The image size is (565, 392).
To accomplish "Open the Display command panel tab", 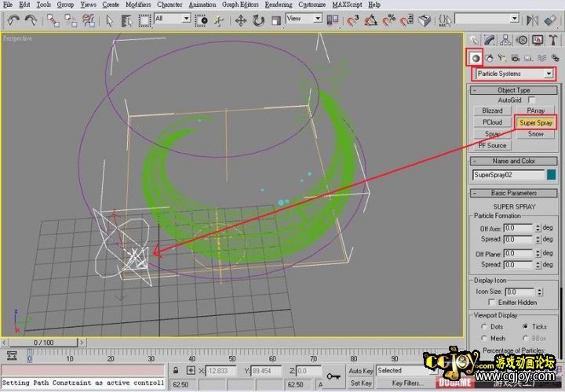I will point(538,40).
